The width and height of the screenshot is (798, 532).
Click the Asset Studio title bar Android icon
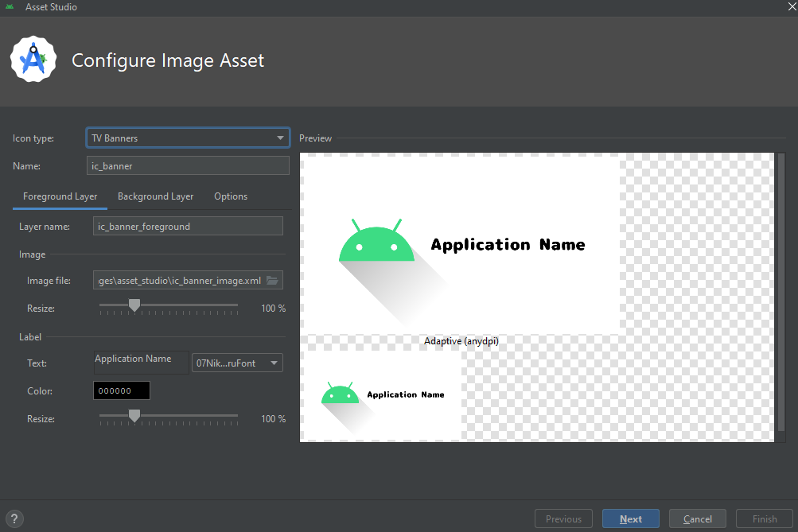pyautogui.click(x=10, y=6)
